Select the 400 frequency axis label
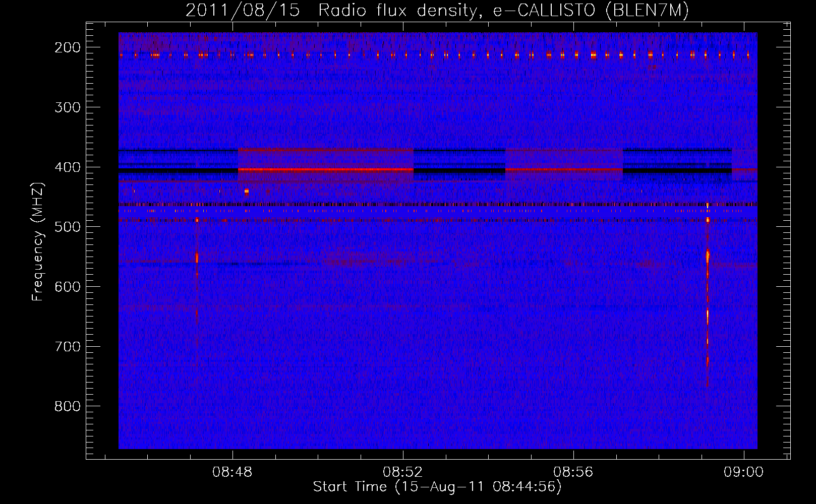This screenshot has width=816, height=504. click(68, 167)
